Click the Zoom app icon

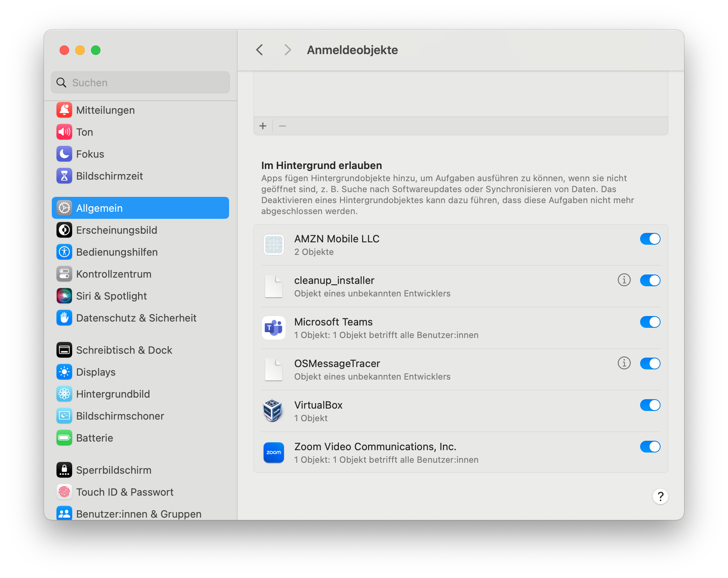click(274, 453)
